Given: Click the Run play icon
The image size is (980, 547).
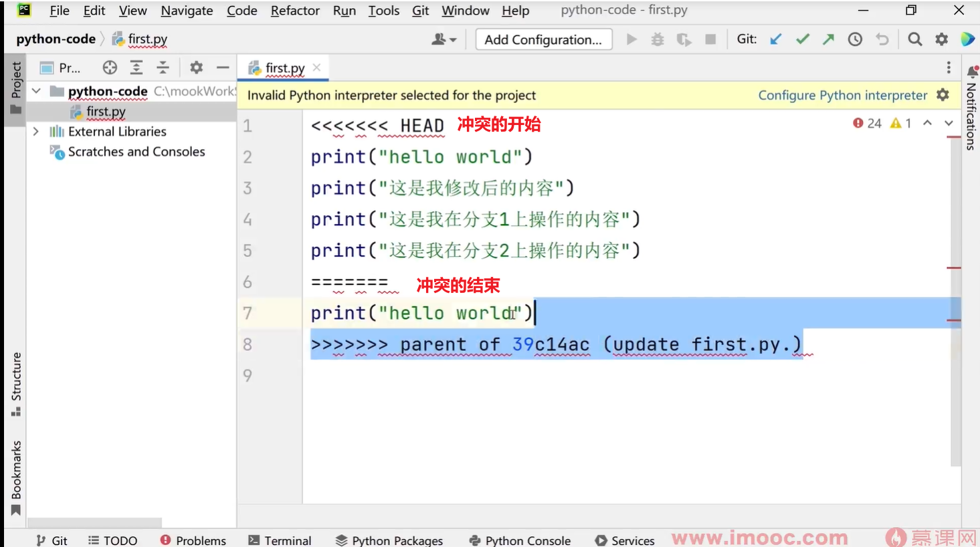Looking at the screenshot, I should click(x=631, y=39).
